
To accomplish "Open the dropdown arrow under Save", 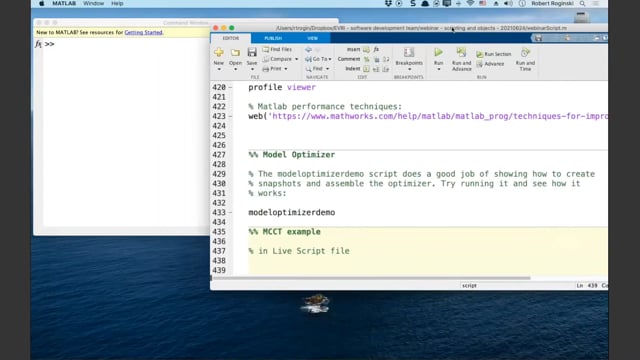I will click(252, 69).
